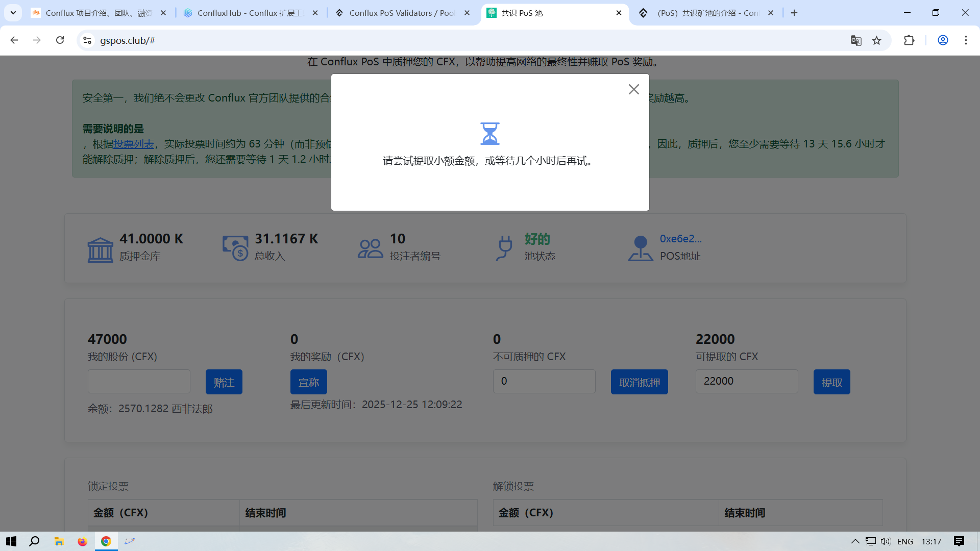This screenshot has width=980, height=551.
Task: Click the bank vault icon
Action: coord(100,249)
